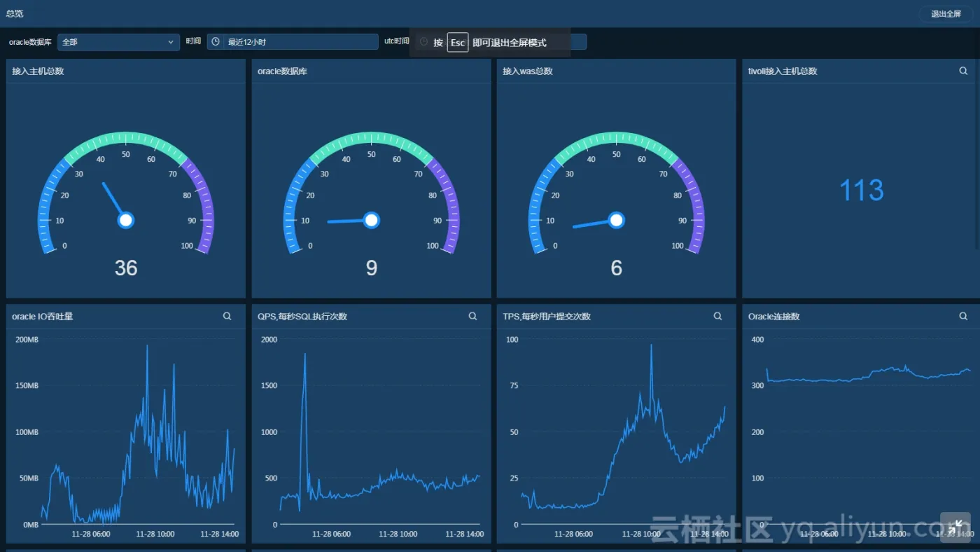Click the QPS,每秒SQL执行次数 panel title
The height and width of the screenshot is (552, 980).
click(302, 316)
